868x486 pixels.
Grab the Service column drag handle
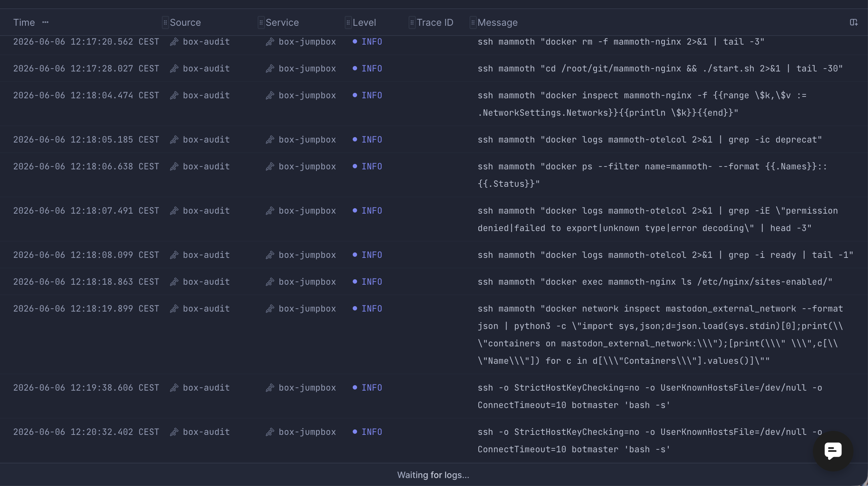pyautogui.click(x=261, y=22)
